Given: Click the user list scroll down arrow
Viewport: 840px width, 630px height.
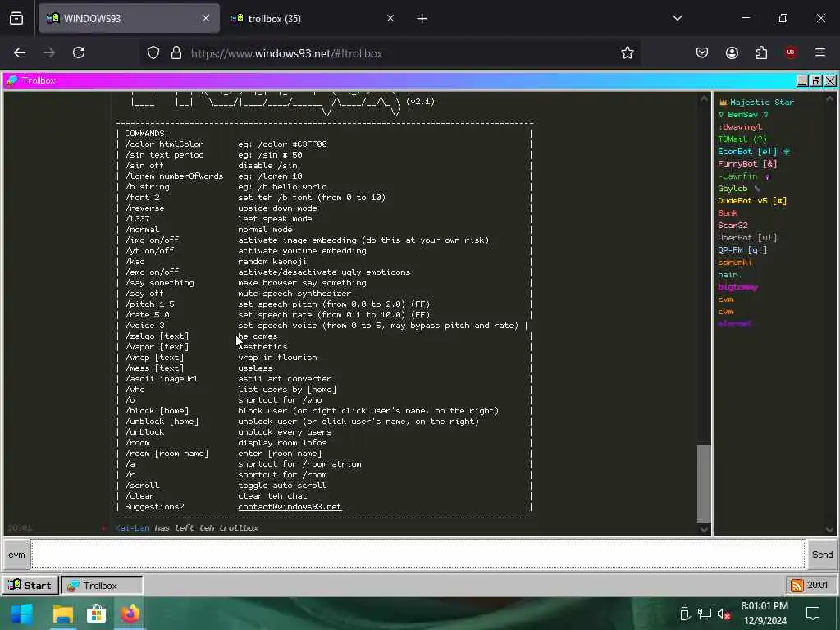Looking at the screenshot, I should (830, 529).
